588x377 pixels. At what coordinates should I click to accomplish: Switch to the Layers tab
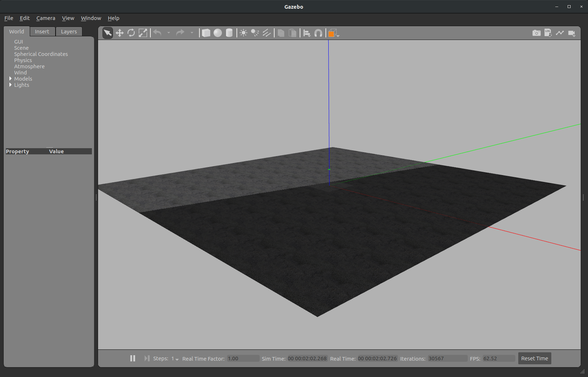coord(69,32)
